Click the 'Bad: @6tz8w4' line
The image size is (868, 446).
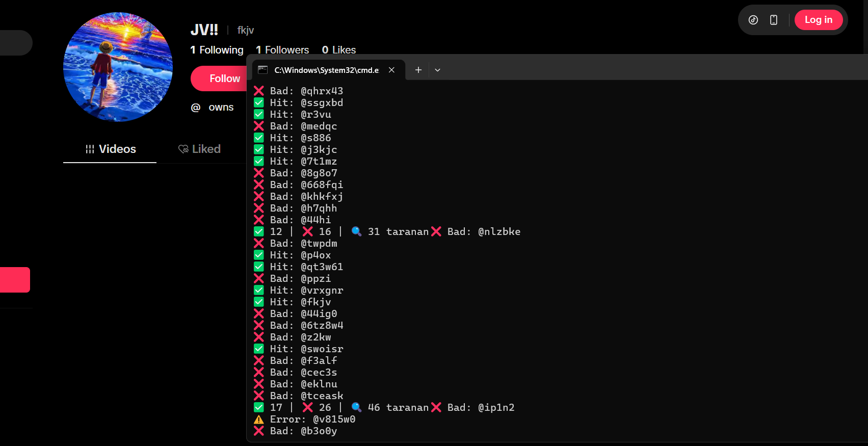[x=299, y=325]
